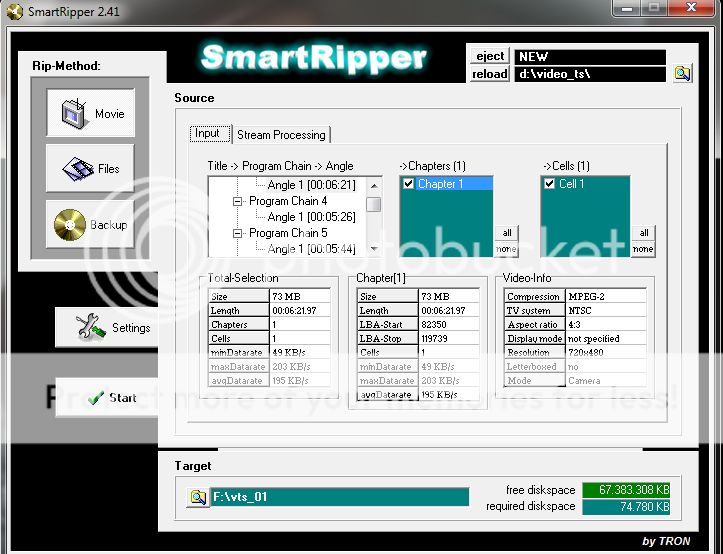Switch to the Input tab
723x554 pixels.
(x=210, y=134)
